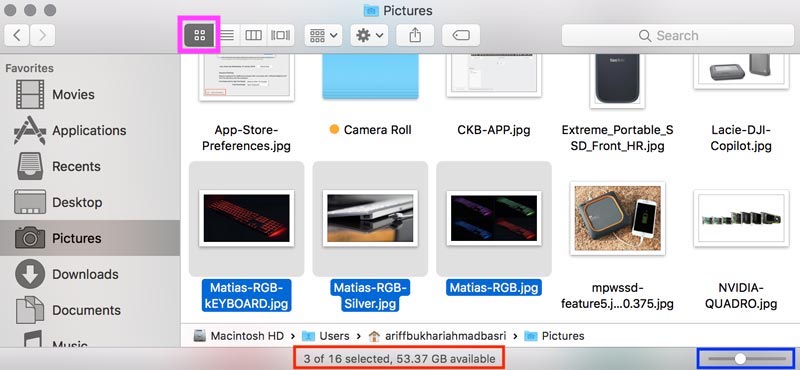The height and width of the screenshot is (370, 800).
Task: Click the Pictures folder icon in title bar
Action: click(371, 10)
